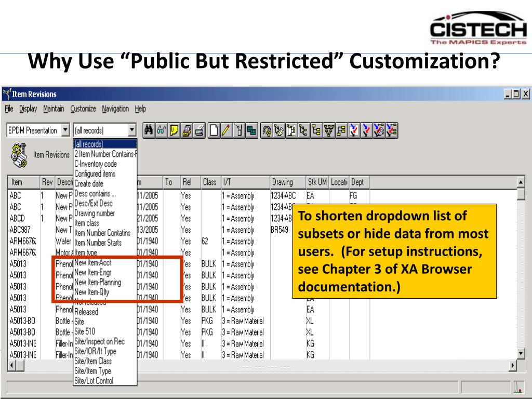The height and width of the screenshot is (399, 532).
Task: Click the eyeglasses display icon
Action: tap(161, 130)
